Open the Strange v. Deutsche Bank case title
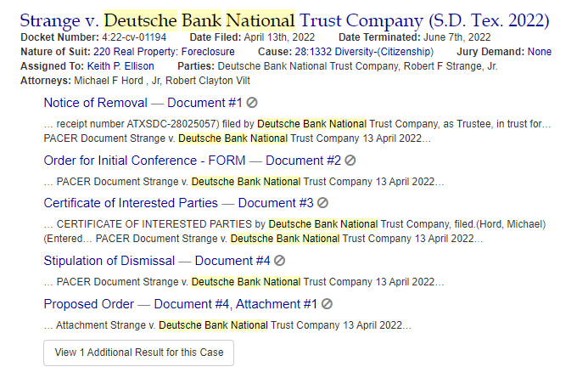Viewport: 588px width, 378px height. pos(284,20)
